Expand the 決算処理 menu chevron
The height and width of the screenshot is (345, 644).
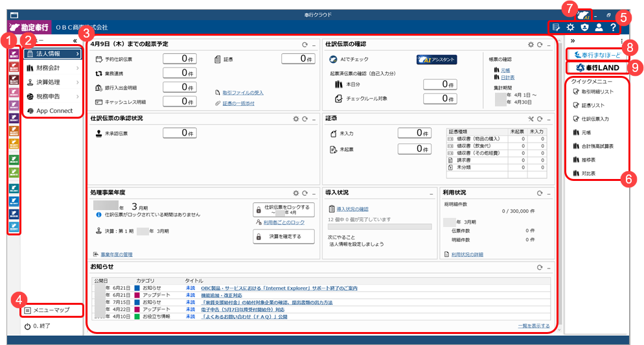coord(77,82)
